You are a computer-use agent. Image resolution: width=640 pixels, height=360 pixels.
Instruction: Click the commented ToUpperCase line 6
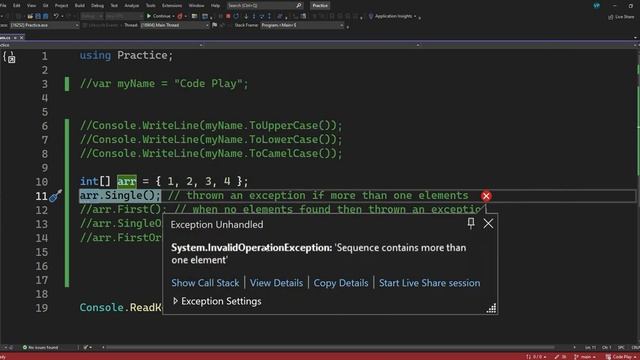coord(211,125)
